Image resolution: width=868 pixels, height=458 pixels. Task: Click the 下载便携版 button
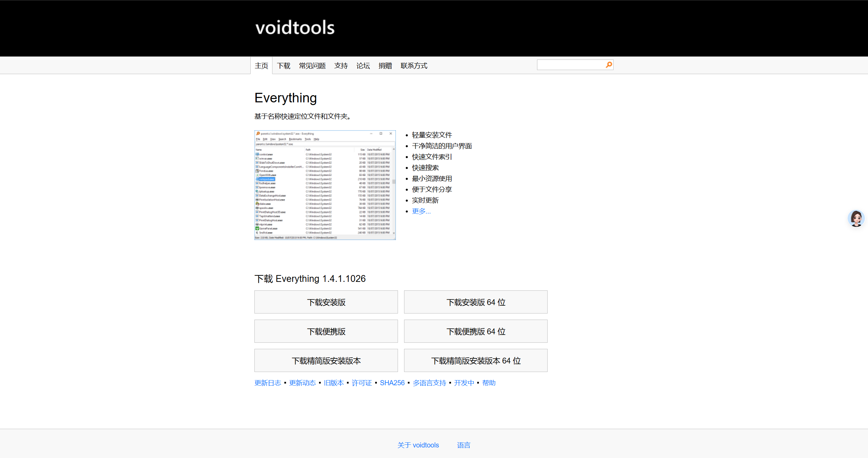[x=326, y=331]
